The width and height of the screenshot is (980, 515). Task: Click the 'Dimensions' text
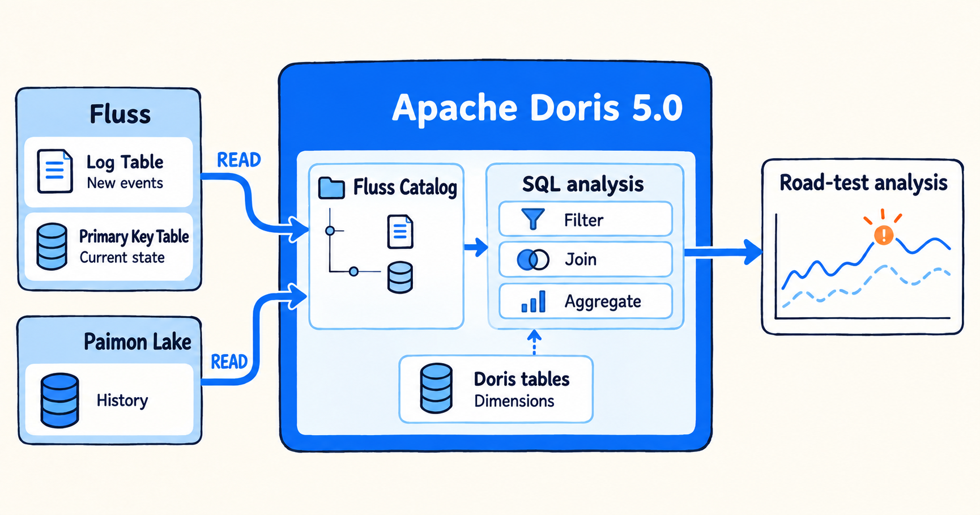click(x=514, y=401)
